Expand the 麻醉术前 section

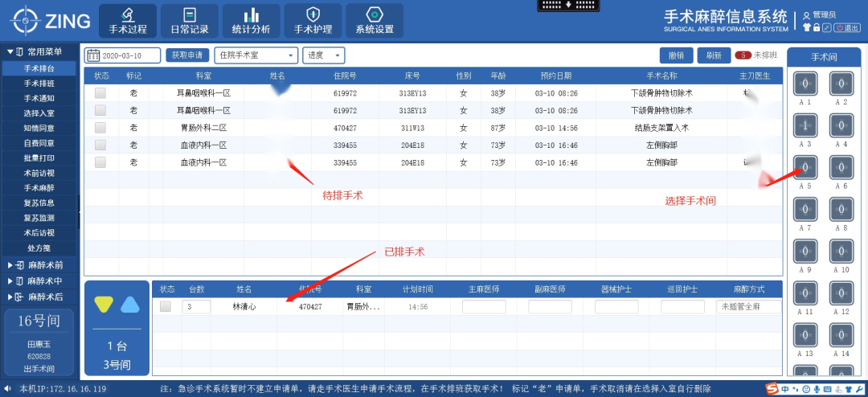click(x=39, y=265)
